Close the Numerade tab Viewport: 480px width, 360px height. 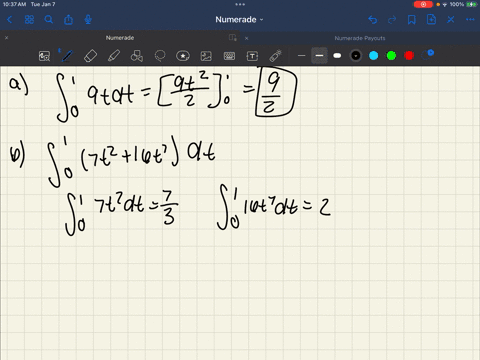tap(6, 38)
